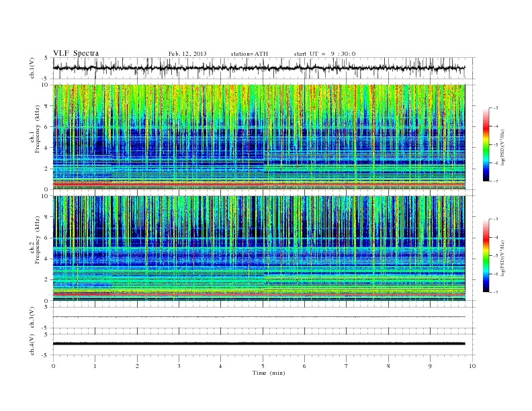Select the "Time (min)" axis title

[269, 373]
